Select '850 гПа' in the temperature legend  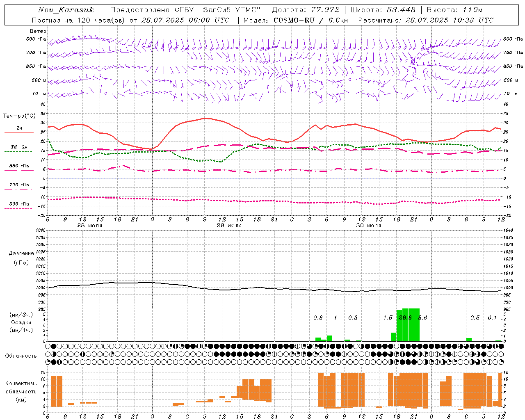tap(19, 166)
